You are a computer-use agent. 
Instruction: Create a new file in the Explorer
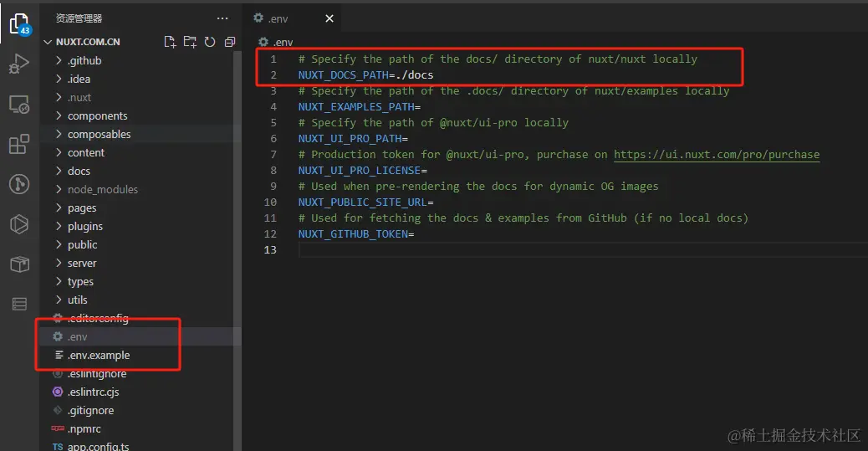[170, 42]
